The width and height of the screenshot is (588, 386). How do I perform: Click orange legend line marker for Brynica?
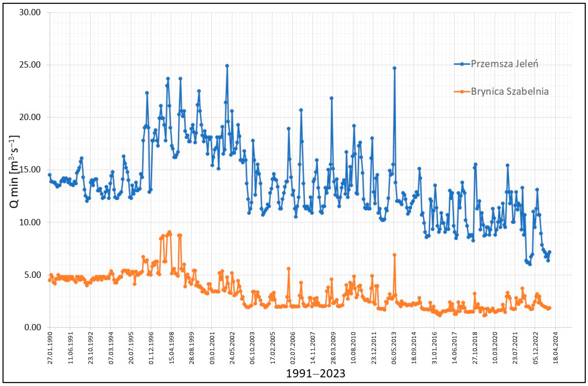(462, 92)
